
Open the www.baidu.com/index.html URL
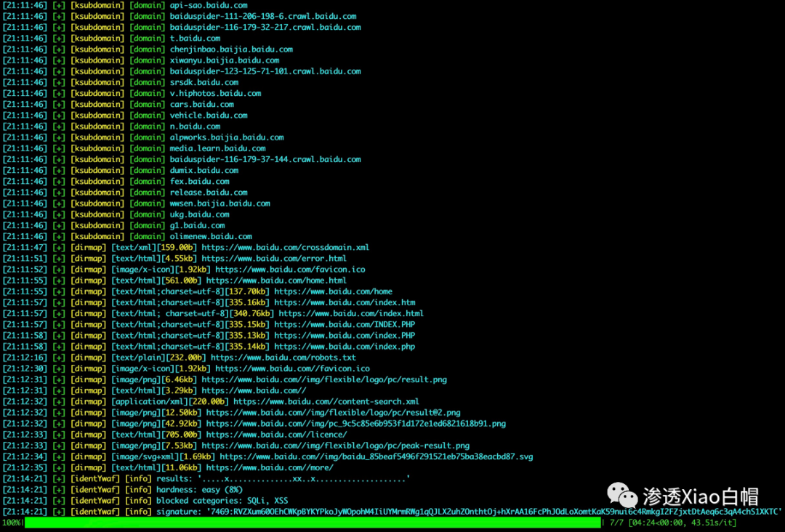351,313
